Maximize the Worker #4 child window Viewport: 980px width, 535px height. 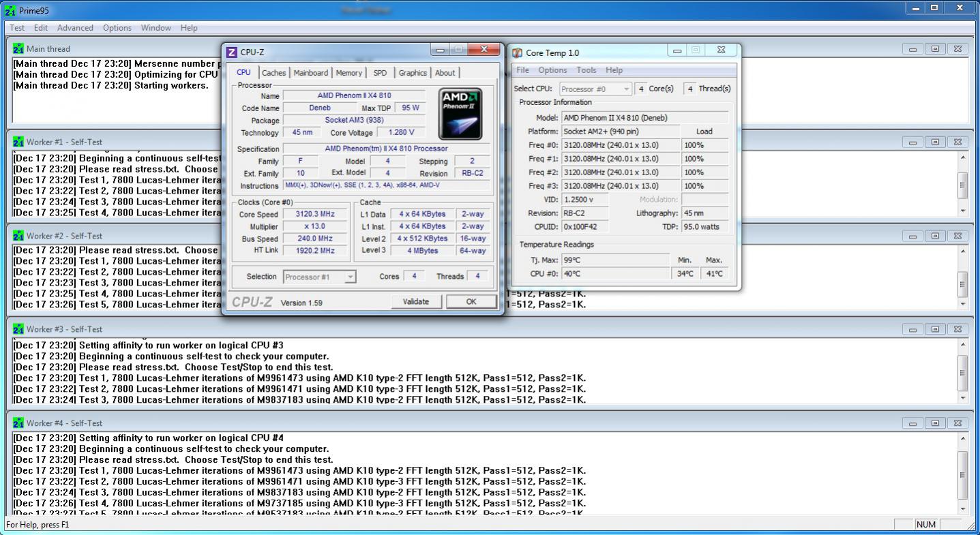pyautogui.click(x=935, y=423)
